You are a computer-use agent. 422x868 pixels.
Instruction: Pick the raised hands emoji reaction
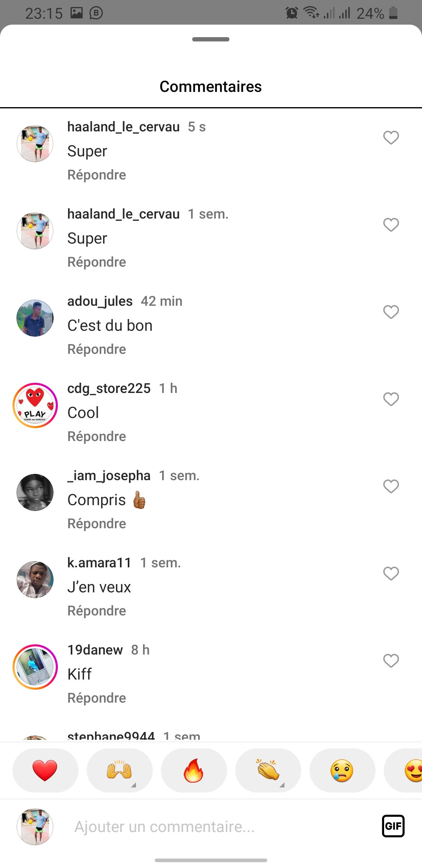pyautogui.click(x=119, y=770)
